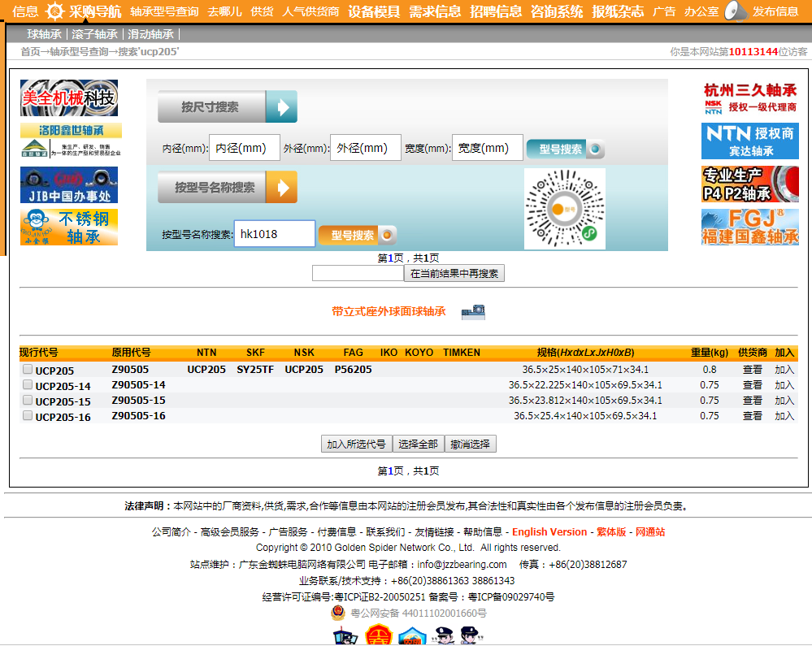
Task: Click the orange arrow beside 按型号名称搜索
Action: tap(282, 187)
